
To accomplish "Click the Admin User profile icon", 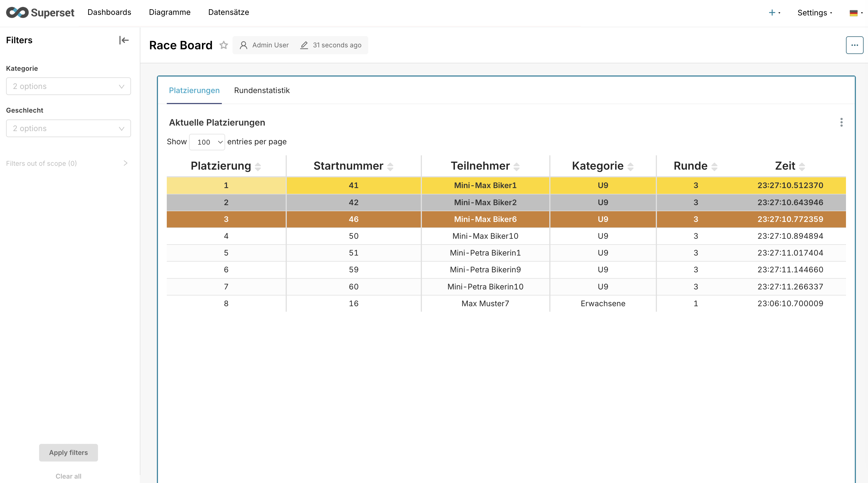I will point(243,45).
